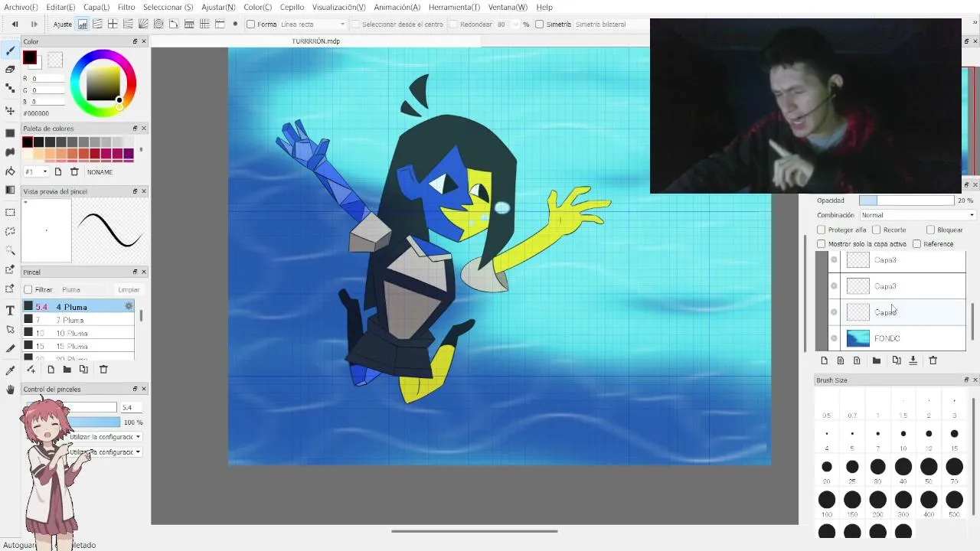Select the 7 Pluma brush
The image size is (980, 551).
tap(78, 320)
